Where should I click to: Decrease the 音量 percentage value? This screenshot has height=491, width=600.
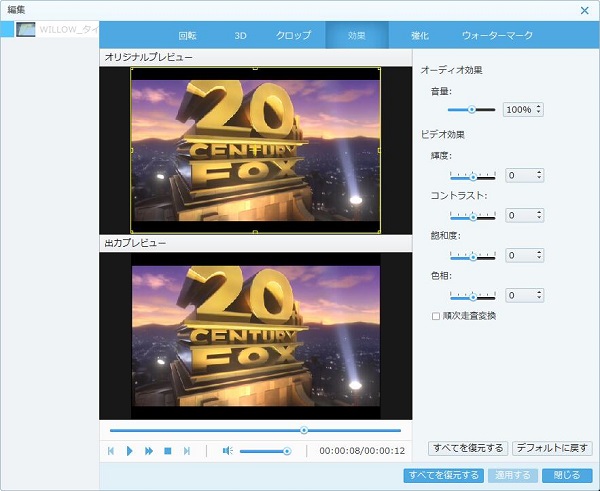coord(538,112)
